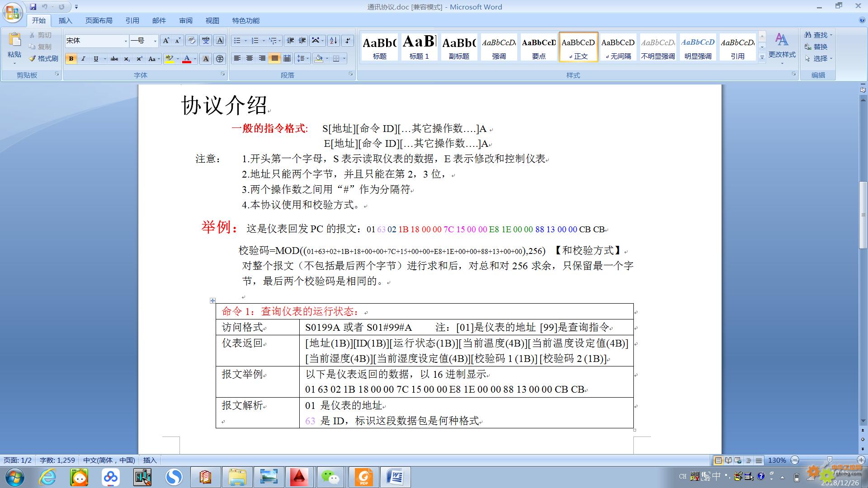
Task: Click the Character Border icon
Action: [x=220, y=41]
